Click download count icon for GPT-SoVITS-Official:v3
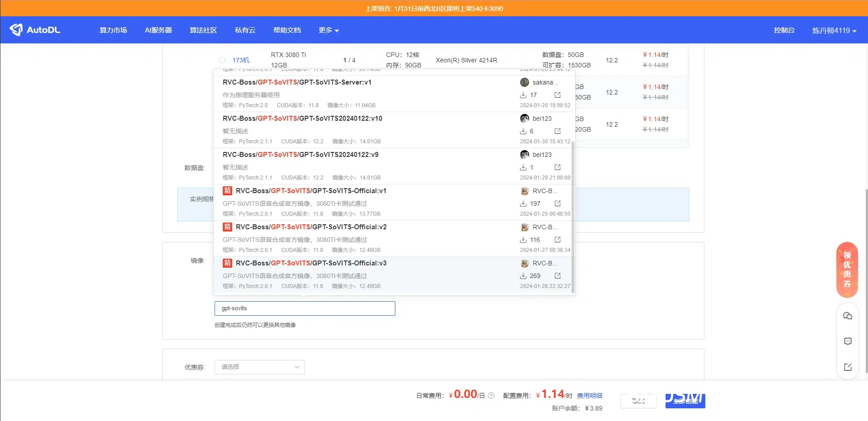The height and width of the screenshot is (421, 868). [523, 276]
